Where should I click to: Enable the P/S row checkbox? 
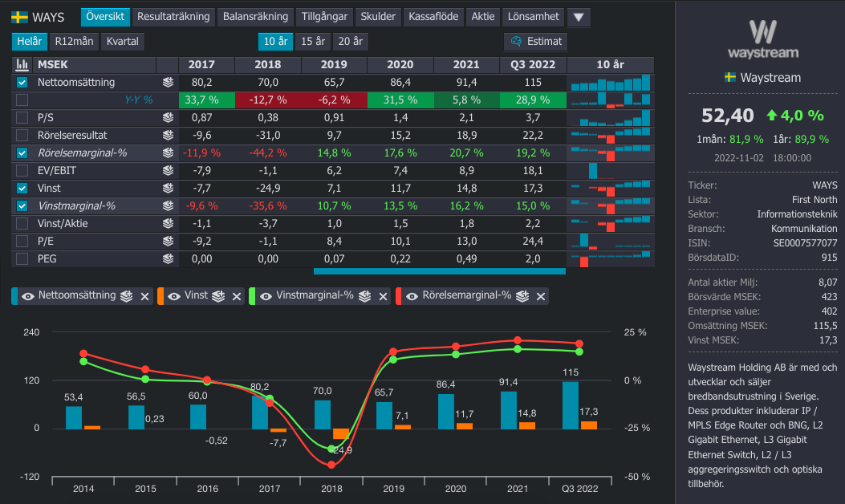coord(22,117)
